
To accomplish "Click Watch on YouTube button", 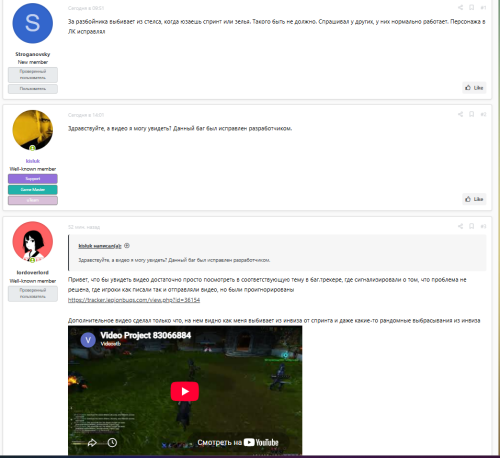I will point(238,442).
